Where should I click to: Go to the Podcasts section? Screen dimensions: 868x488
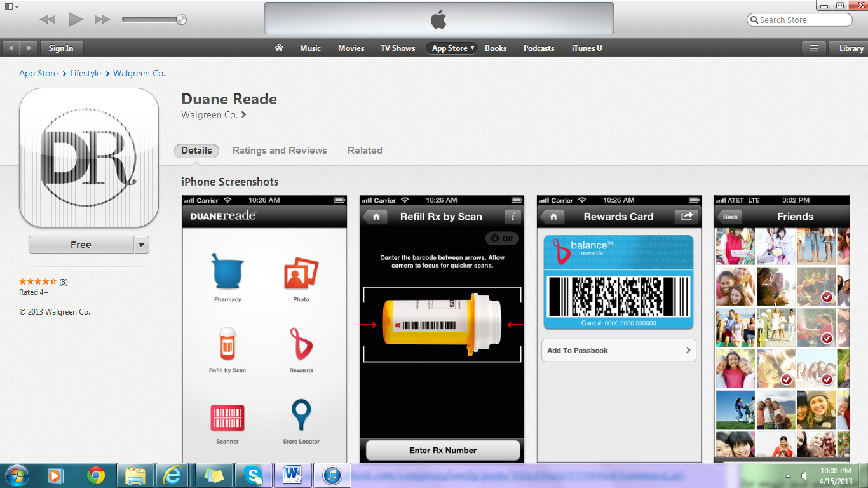539,48
